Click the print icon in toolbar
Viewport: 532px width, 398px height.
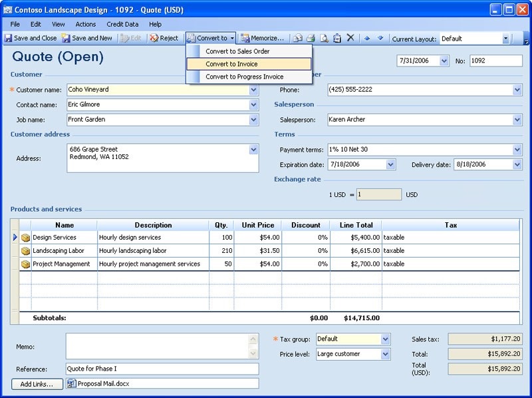(311, 38)
